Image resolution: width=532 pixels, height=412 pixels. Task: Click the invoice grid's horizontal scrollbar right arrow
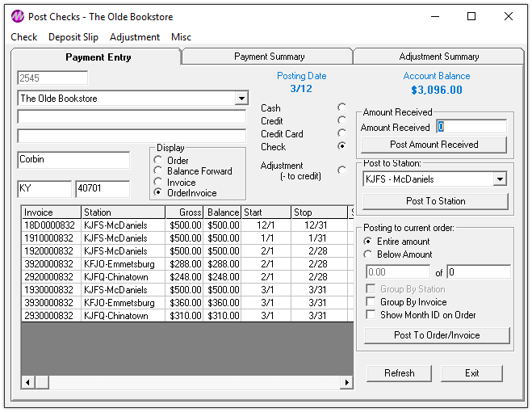coord(347,382)
